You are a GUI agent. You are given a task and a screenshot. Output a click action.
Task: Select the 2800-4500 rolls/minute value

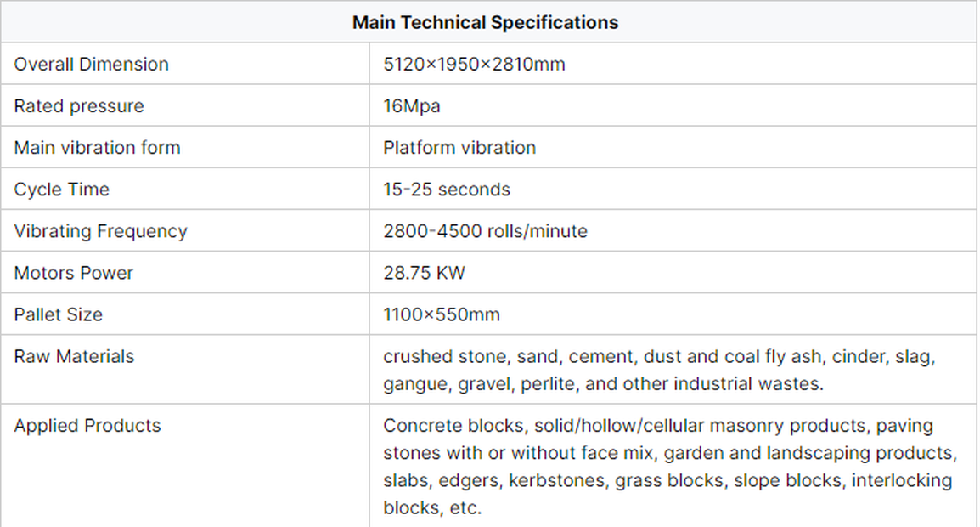[485, 231]
